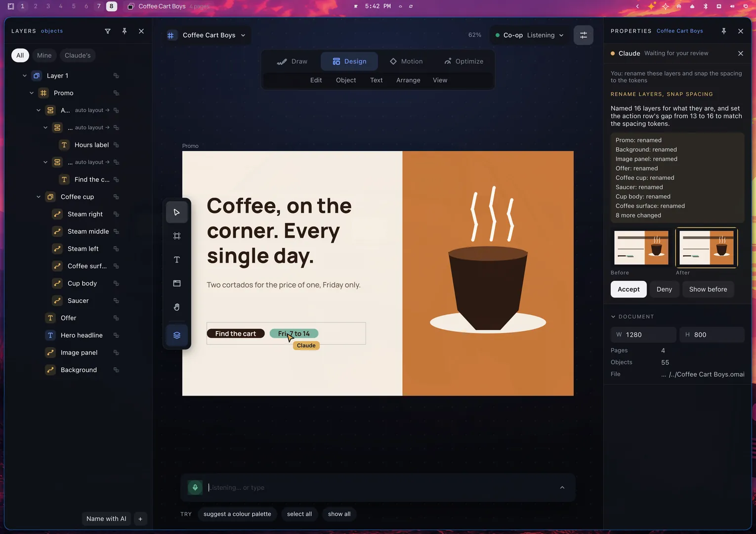
Task: Collapse the Document section
Action: pyautogui.click(x=613, y=316)
